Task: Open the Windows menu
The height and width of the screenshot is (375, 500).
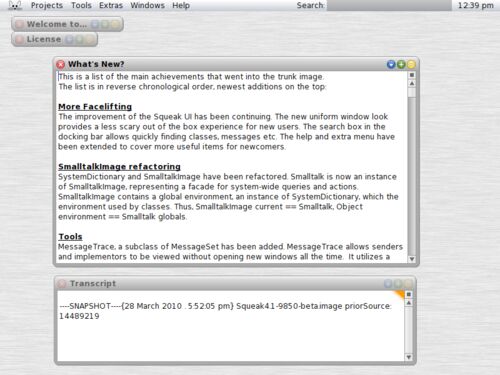Action: click(147, 5)
